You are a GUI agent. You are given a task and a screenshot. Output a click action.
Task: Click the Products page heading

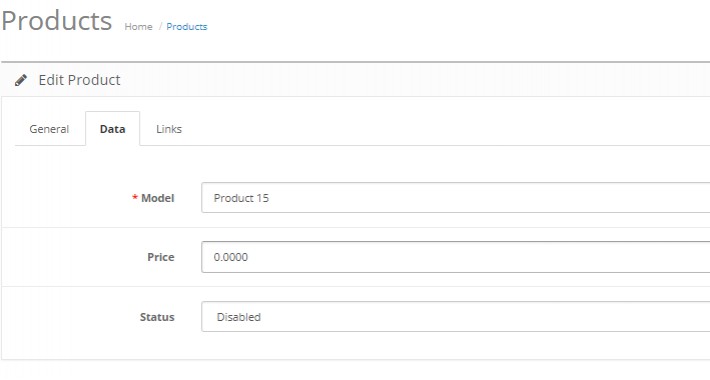[57, 21]
